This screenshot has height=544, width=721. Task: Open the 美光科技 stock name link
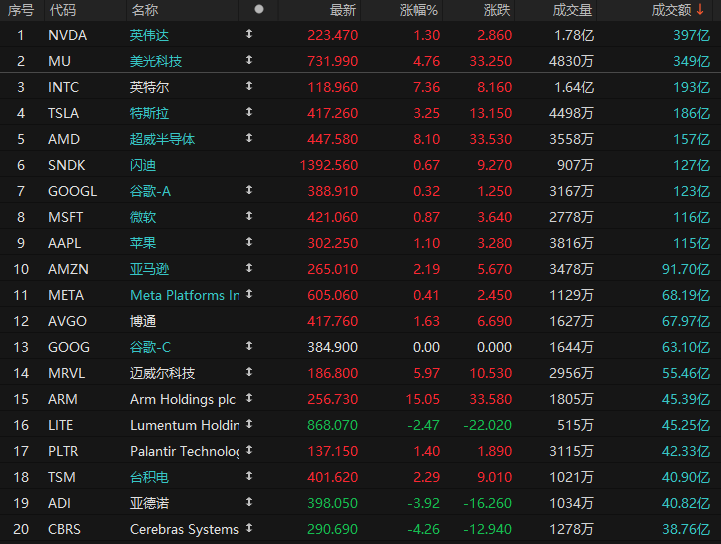coord(156,61)
